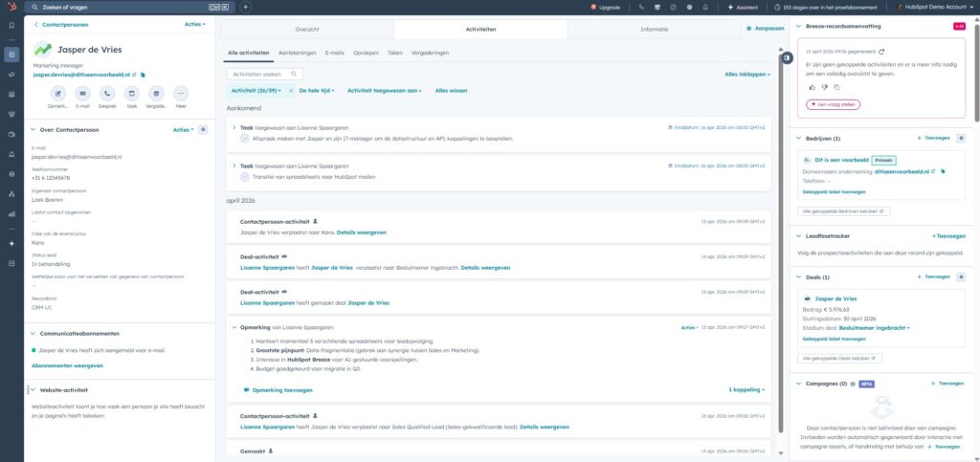Create a note with the Opmerking icon

pyautogui.click(x=57, y=93)
